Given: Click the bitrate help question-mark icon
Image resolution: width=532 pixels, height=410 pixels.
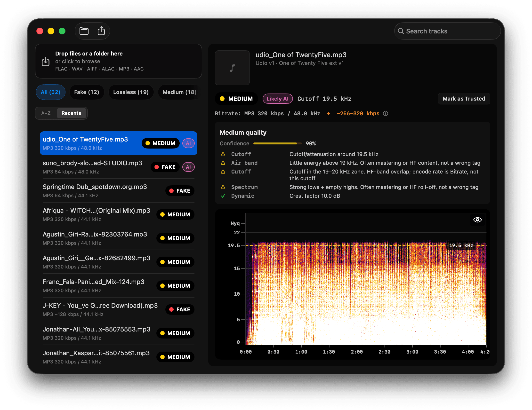Looking at the screenshot, I should tap(385, 113).
